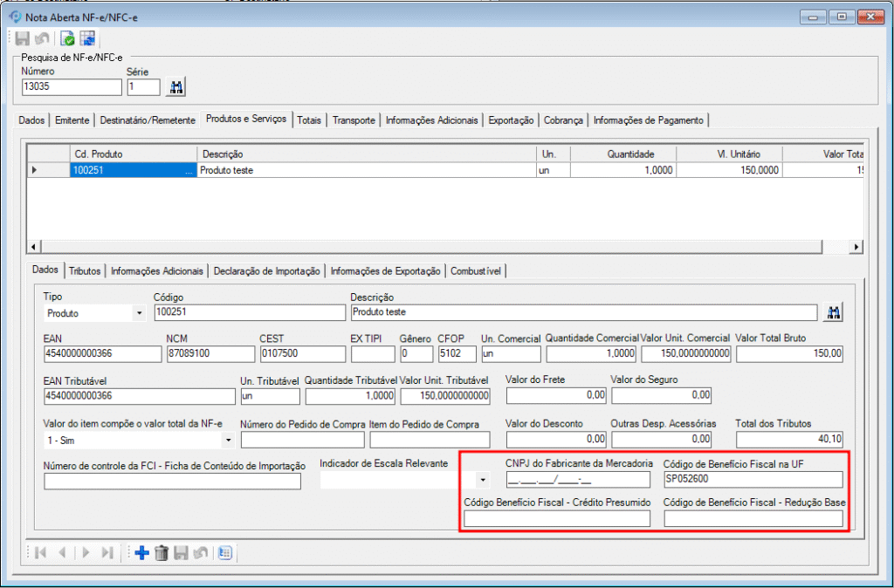Click the binoculars search button beside Série
Viewport: 894px width, 588px height.
176,87
